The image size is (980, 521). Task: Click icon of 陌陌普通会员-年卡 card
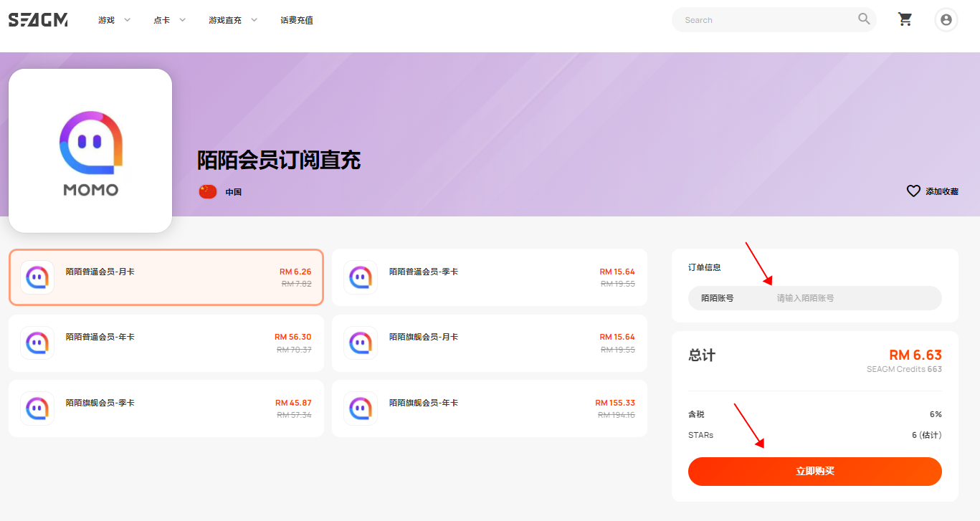click(37, 343)
